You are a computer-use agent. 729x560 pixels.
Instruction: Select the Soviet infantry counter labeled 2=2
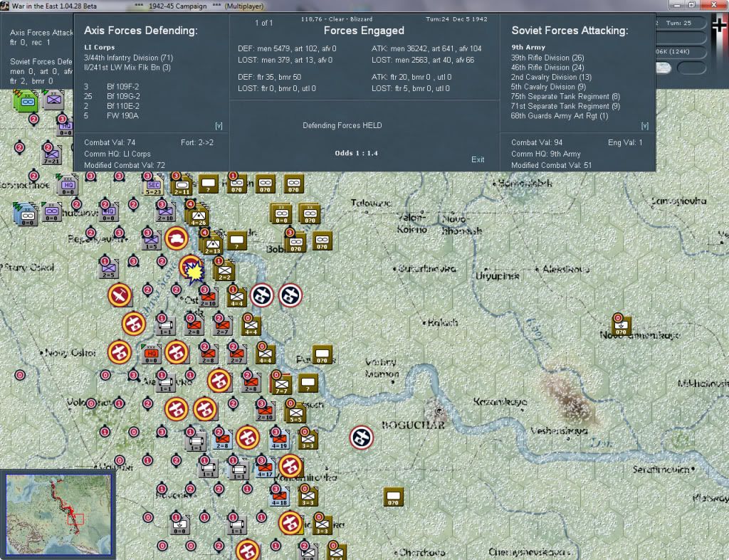[x=224, y=271]
